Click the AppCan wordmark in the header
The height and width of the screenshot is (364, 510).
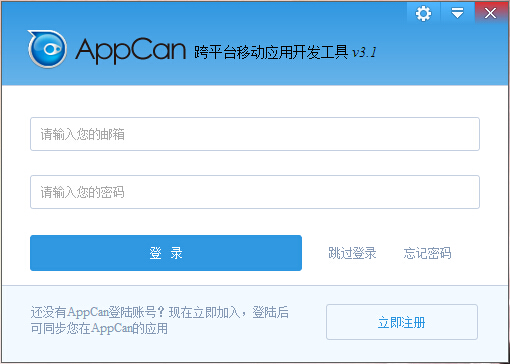pyautogui.click(x=130, y=50)
